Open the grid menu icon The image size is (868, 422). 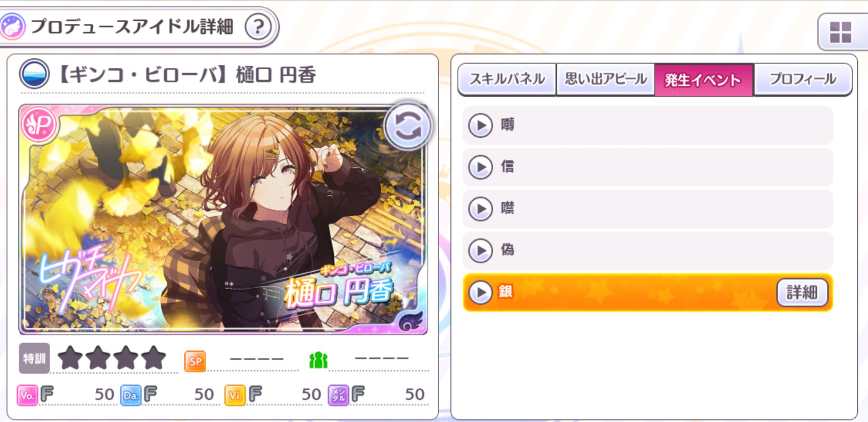(841, 32)
